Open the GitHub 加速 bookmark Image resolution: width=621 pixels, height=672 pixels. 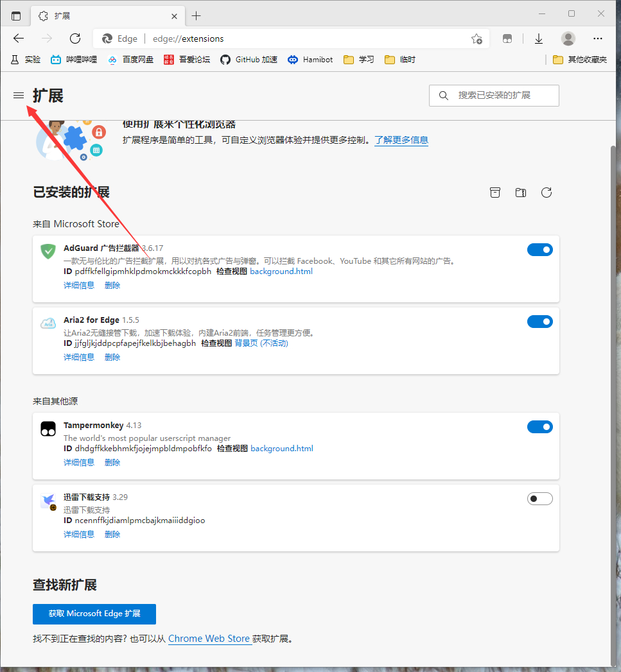tap(249, 60)
